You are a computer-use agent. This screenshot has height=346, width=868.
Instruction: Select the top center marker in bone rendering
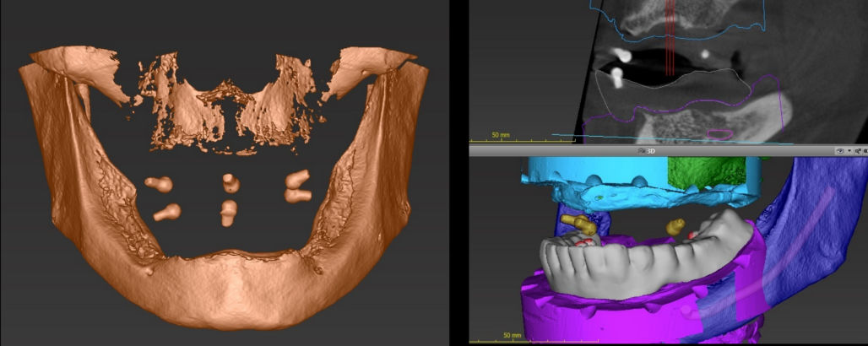tap(228, 183)
